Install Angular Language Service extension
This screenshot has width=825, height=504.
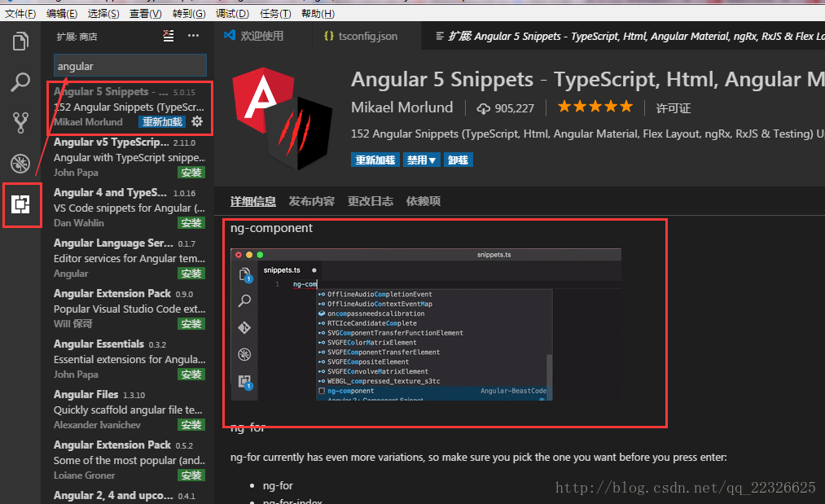pos(191,274)
